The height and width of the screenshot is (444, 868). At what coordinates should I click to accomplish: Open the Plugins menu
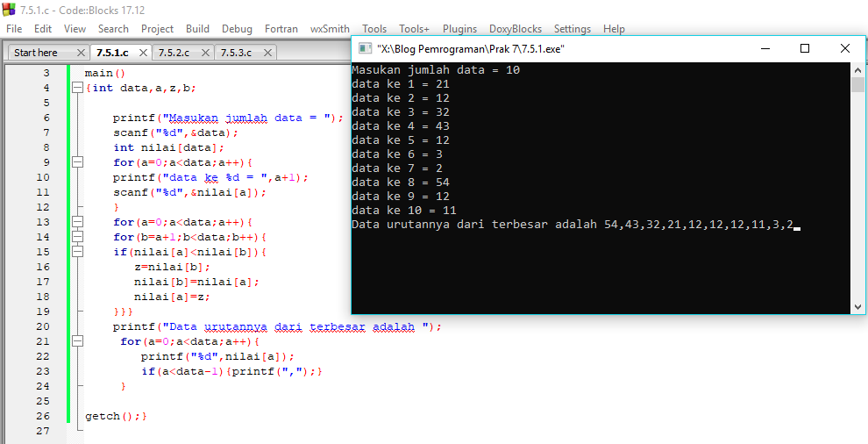(460, 29)
